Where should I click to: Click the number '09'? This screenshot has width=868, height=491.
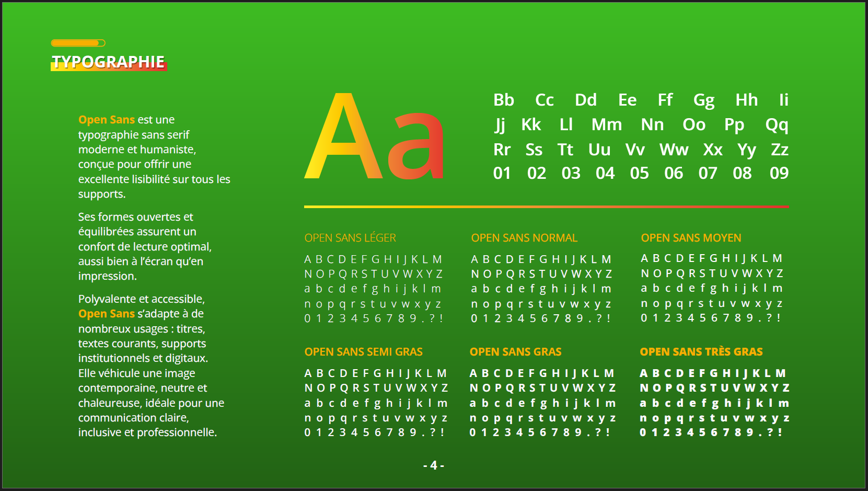779,173
